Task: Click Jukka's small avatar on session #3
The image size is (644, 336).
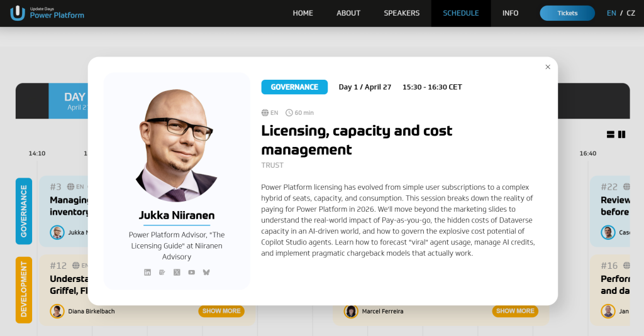Action: tap(57, 232)
